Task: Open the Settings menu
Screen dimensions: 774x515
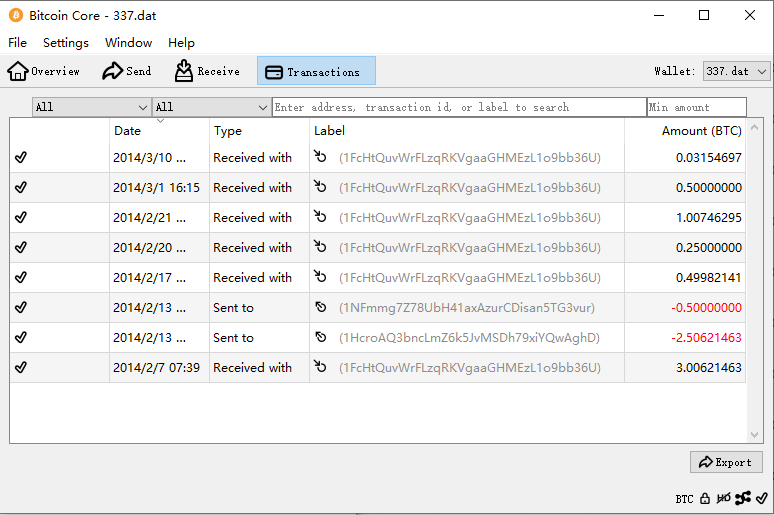Action: (66, 43)
